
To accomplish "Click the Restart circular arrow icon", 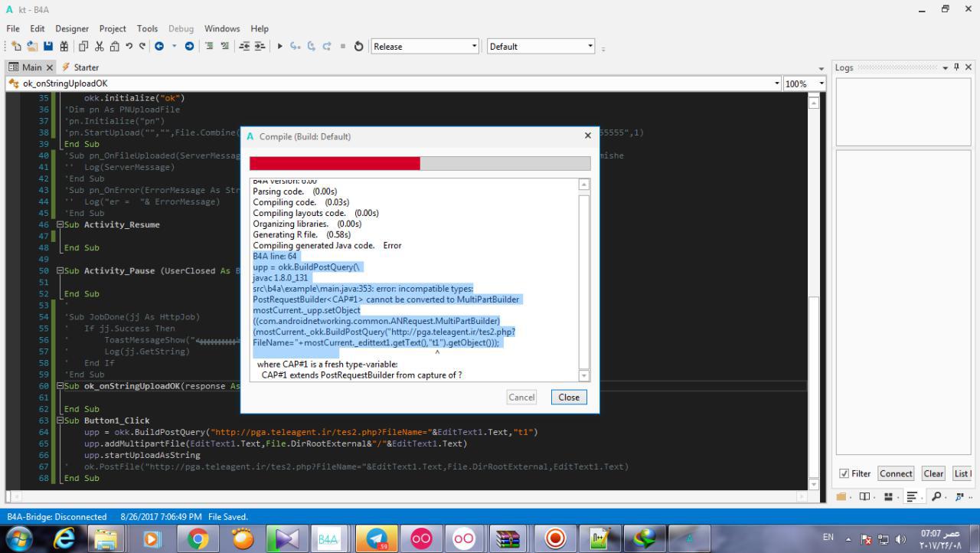I will click(358, 46).
